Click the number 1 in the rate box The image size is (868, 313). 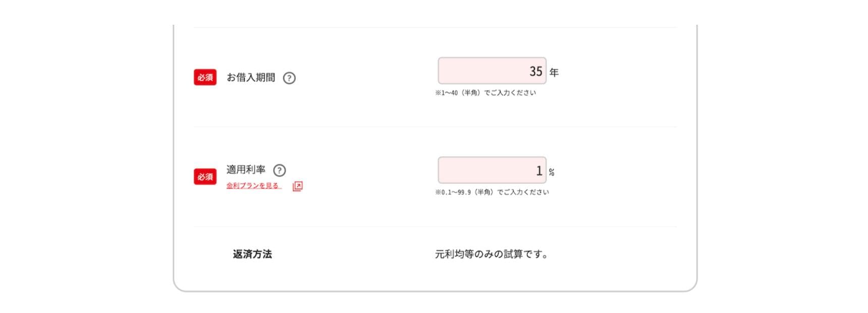[x=539, y=171]
